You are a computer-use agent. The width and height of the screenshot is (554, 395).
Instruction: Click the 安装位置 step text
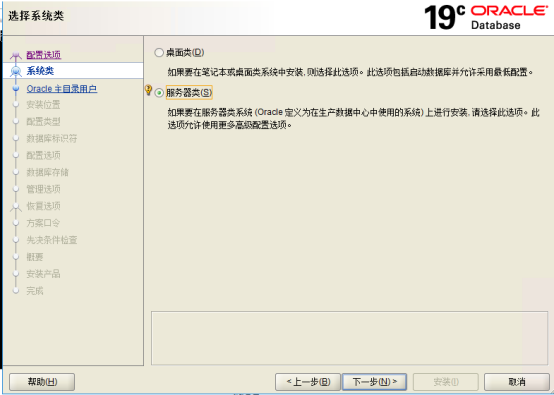(x=43, y=105)
